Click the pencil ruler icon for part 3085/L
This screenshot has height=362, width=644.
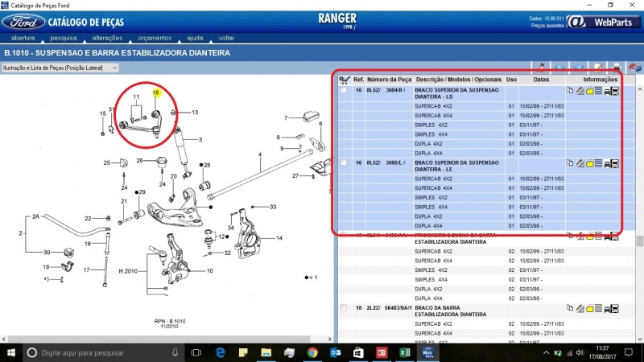[x=580, y=163]
